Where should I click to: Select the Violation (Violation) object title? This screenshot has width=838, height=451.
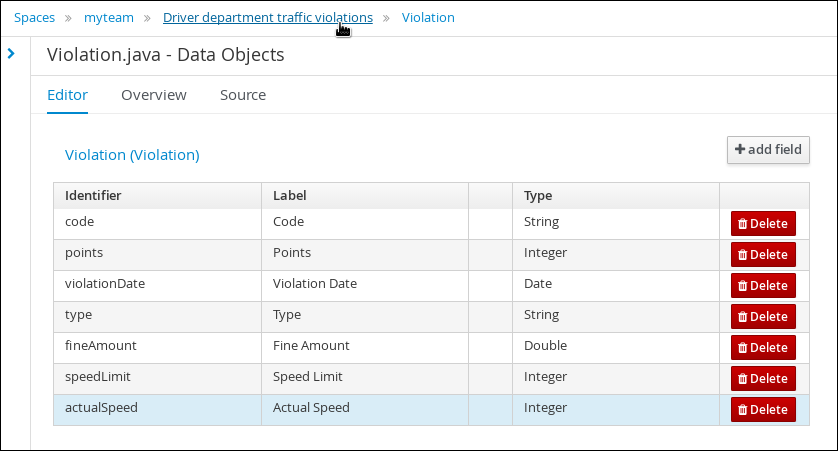click(x=132, y=155)
